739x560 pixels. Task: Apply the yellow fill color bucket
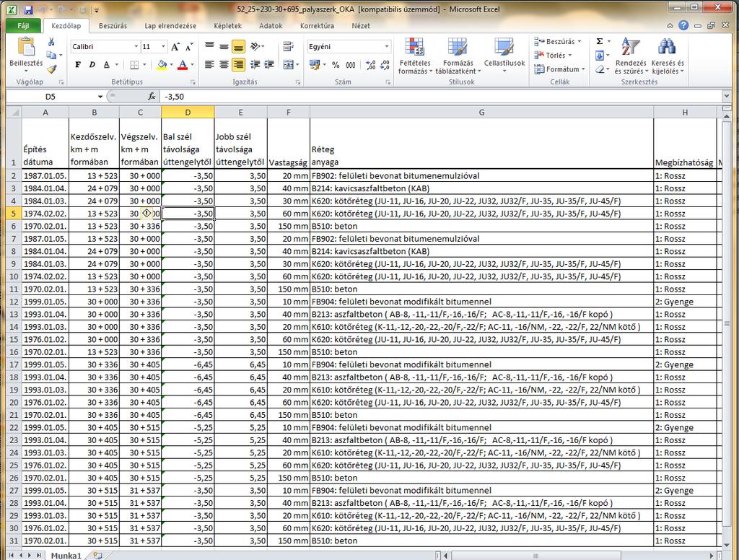point(162,64)
